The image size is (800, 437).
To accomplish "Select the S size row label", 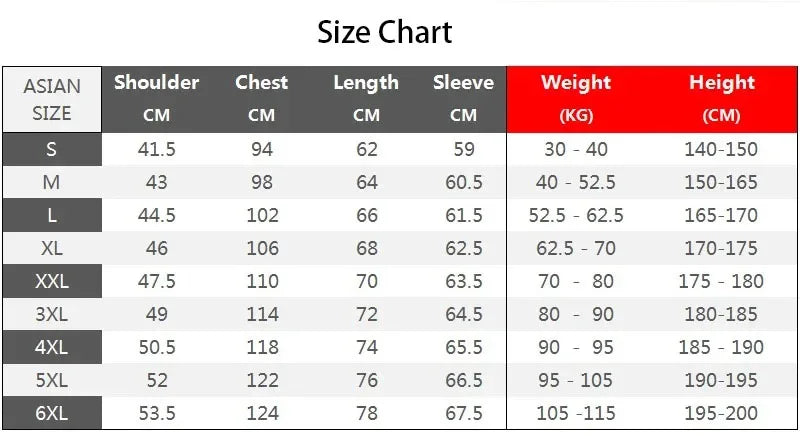I will (x=52, y=150).
